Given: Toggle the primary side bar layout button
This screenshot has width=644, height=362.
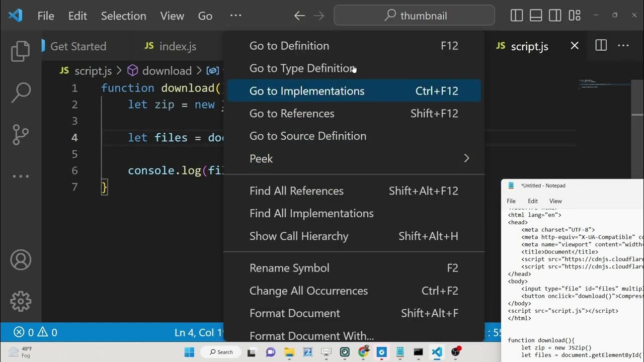Looking at the screenshot, I should (x=517, y=16).
